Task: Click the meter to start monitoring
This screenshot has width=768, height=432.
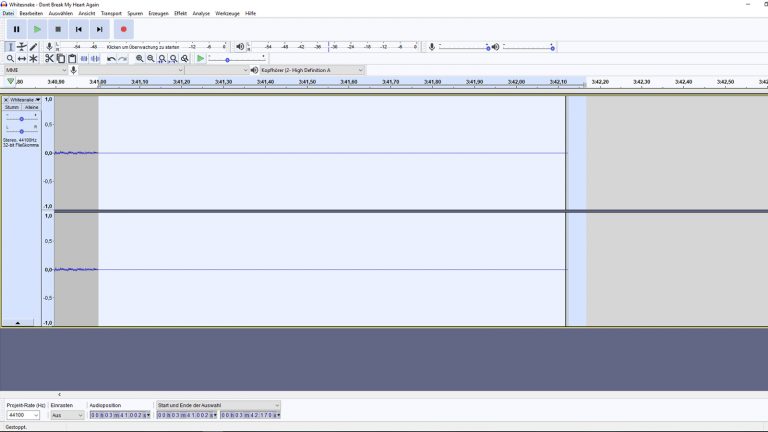Action: (145, 47)
